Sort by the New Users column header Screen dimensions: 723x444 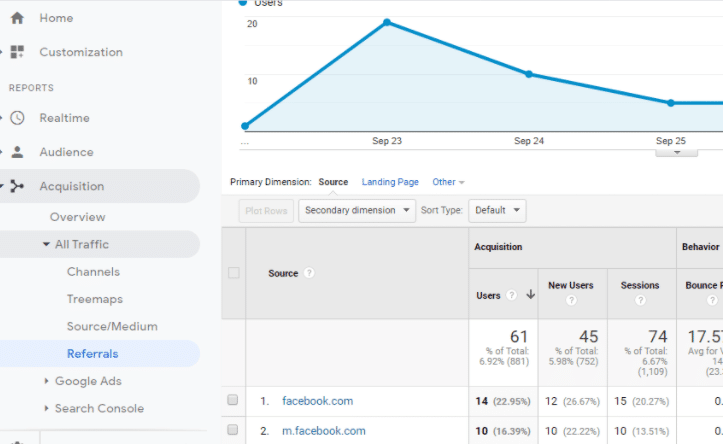[x=570, y=285]
